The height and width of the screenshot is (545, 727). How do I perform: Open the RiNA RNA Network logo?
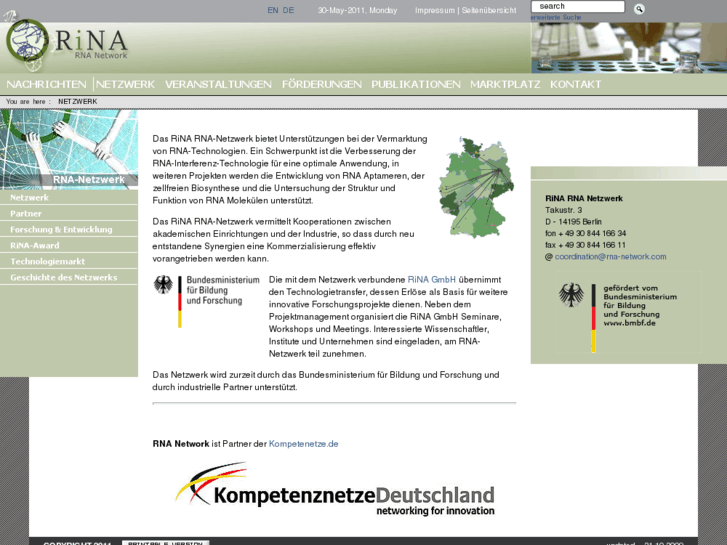(66, 43)
